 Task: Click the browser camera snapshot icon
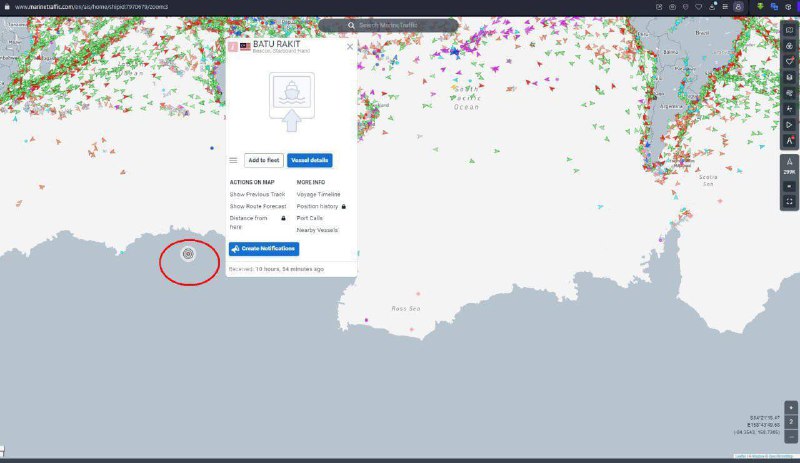(672, 7)
